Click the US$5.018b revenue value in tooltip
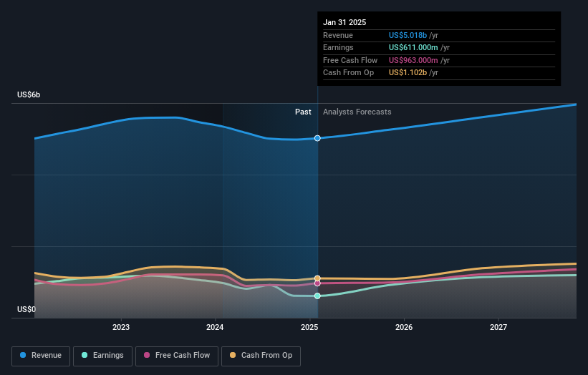The image size is (588, 375). pyautogui.click(x=408, y=35)
